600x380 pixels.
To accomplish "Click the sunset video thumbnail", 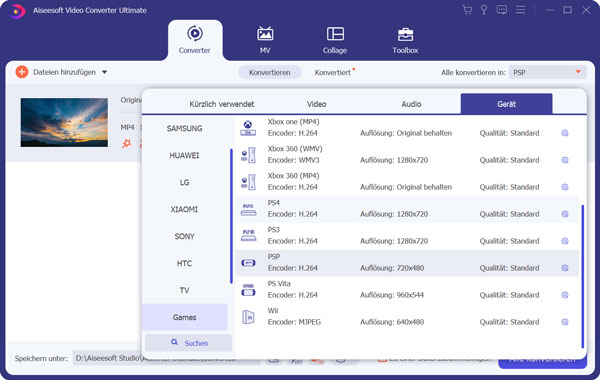I will coord(64,122).
